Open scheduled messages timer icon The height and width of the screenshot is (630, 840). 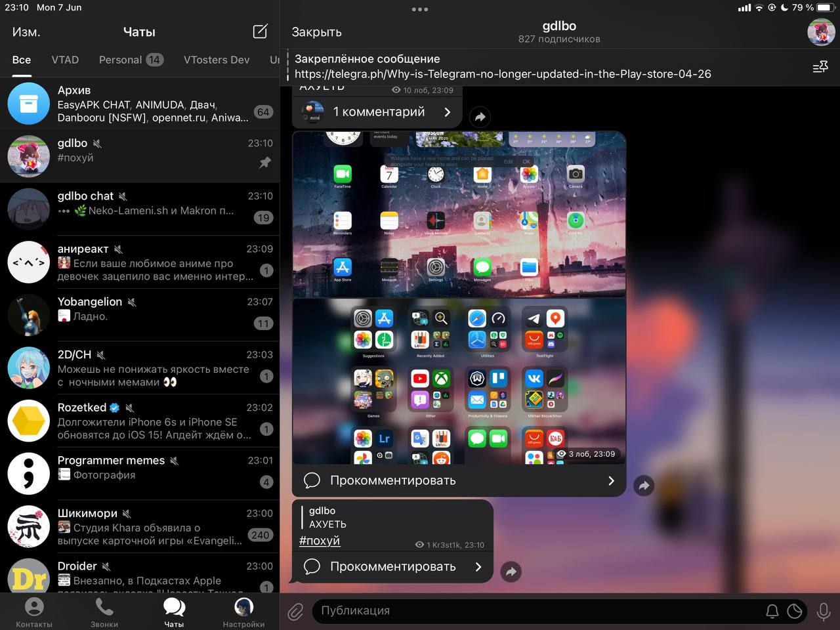click(795, 611)
